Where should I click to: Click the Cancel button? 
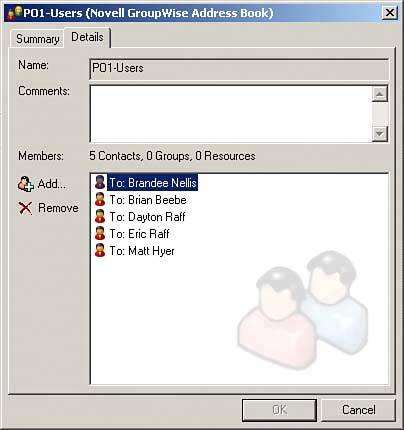pyautogui.click(x=358, y=410)
